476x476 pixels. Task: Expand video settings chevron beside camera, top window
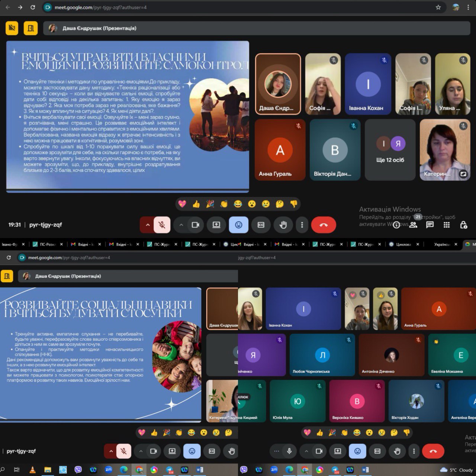181,225
